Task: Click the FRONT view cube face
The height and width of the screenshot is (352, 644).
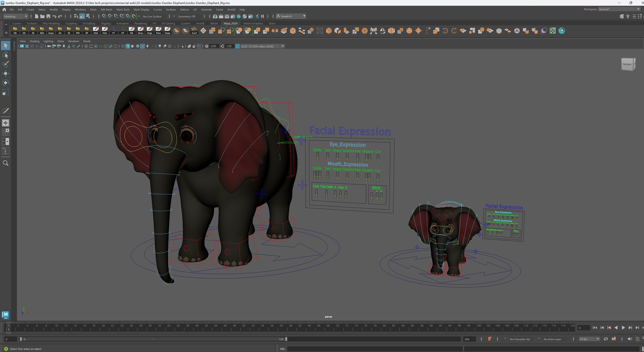Action: click(627, 64)
